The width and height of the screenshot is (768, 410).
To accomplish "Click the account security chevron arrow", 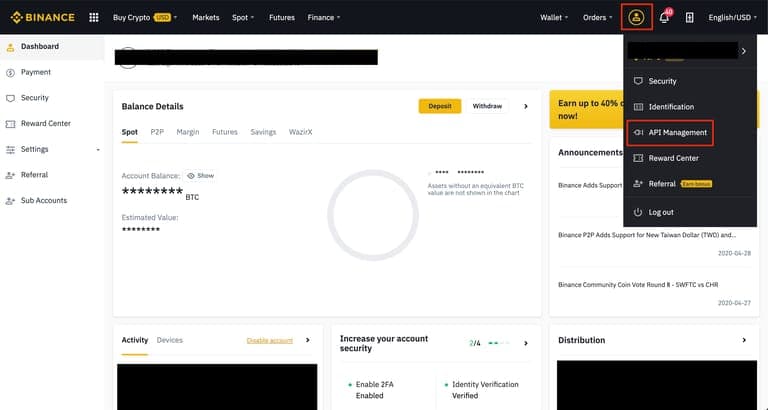I will [526, 343].
